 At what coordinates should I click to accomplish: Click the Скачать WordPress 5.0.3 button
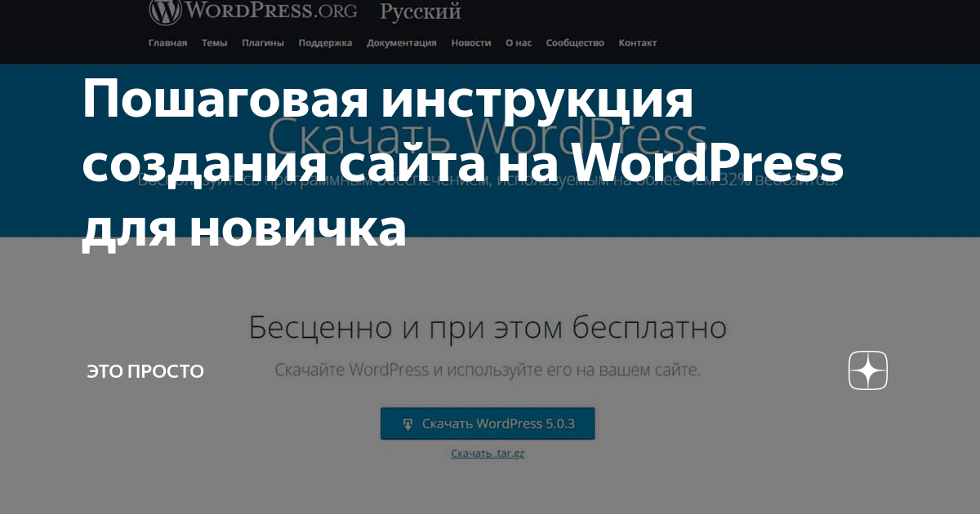(x=488, y=423)
